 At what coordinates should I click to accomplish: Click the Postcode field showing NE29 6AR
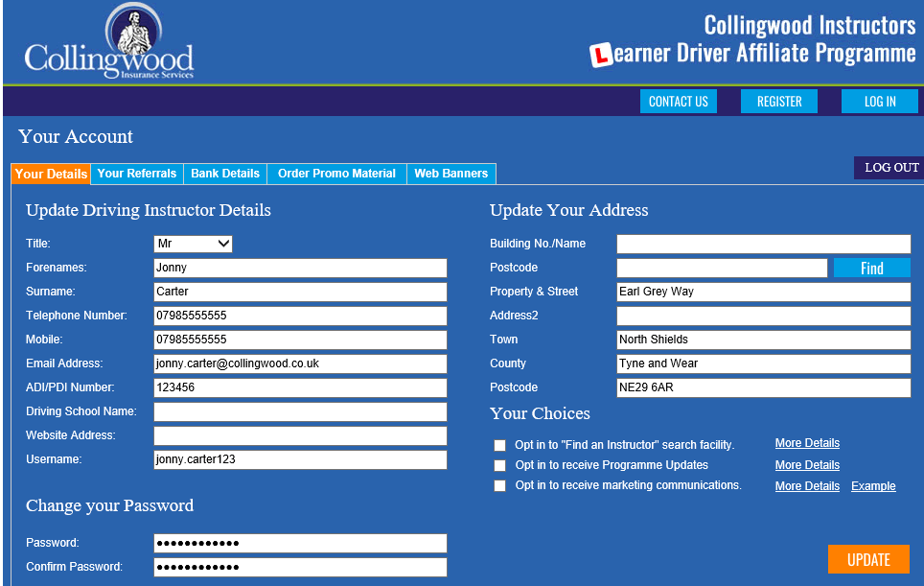pyautogui.click(x=763, y=387)
